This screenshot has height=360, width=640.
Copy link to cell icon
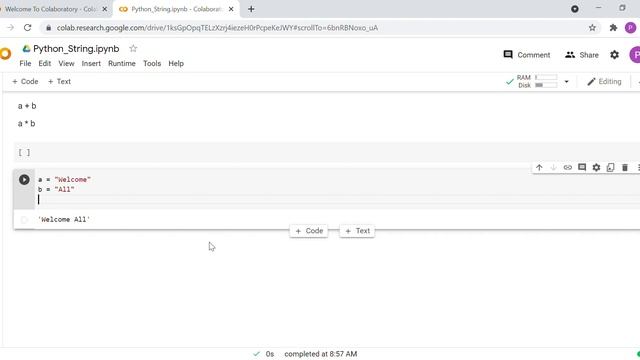568,167
